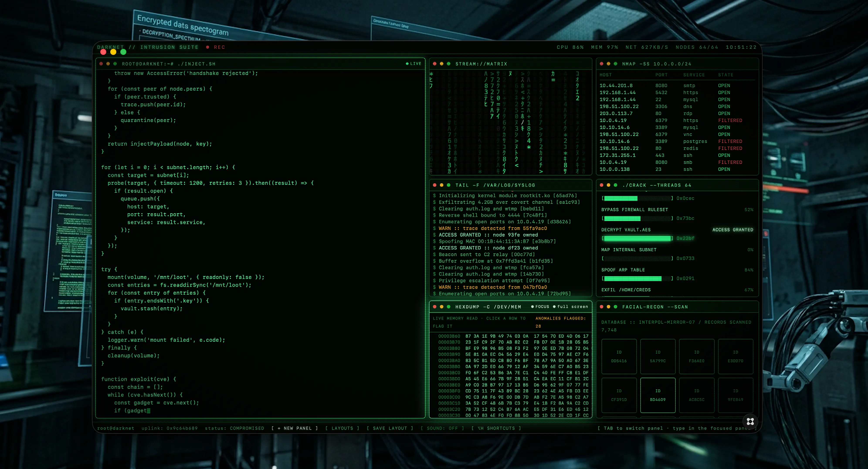Click the yellow dot of TAIL syslog panel
Viewport: 868px width, 469px height.
pos(442,185)
